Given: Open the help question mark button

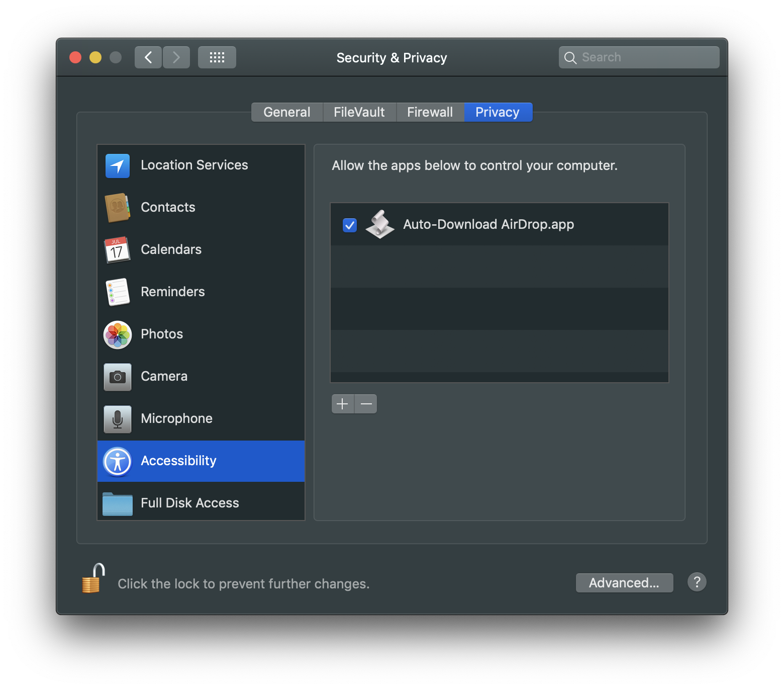Looking at the screenshot, I should tap(697, 582).
